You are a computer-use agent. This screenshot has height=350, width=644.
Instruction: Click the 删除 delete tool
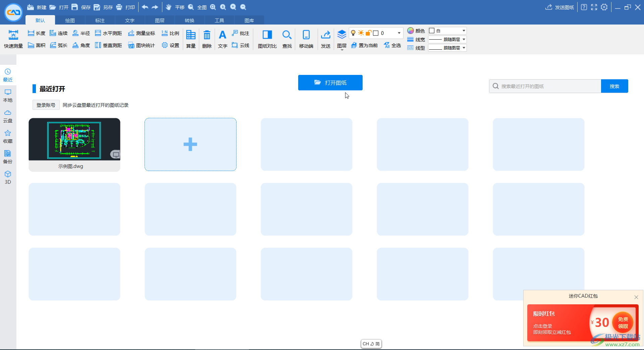(207, 39)
